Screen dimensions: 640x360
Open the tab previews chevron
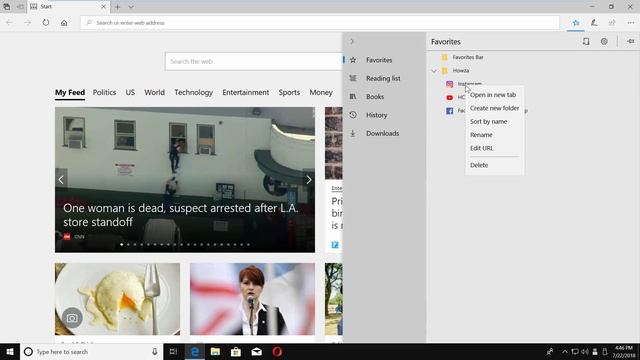pos(131,7)
